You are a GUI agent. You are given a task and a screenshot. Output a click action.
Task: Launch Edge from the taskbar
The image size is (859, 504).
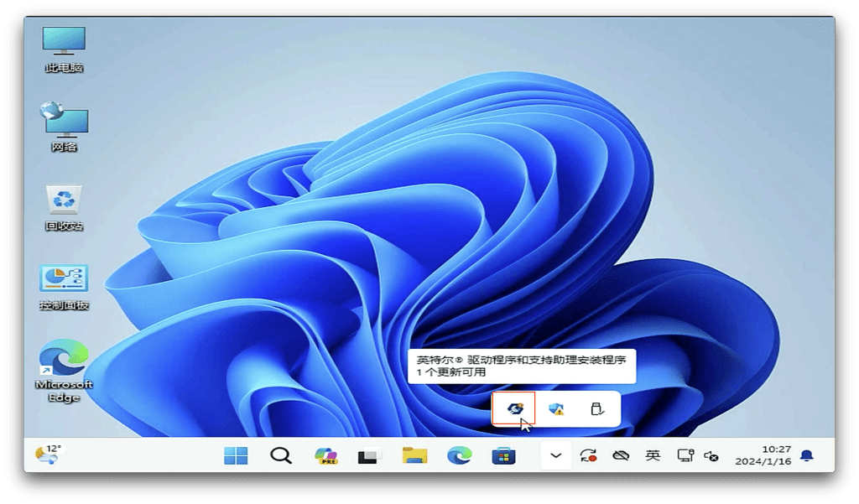459,455
